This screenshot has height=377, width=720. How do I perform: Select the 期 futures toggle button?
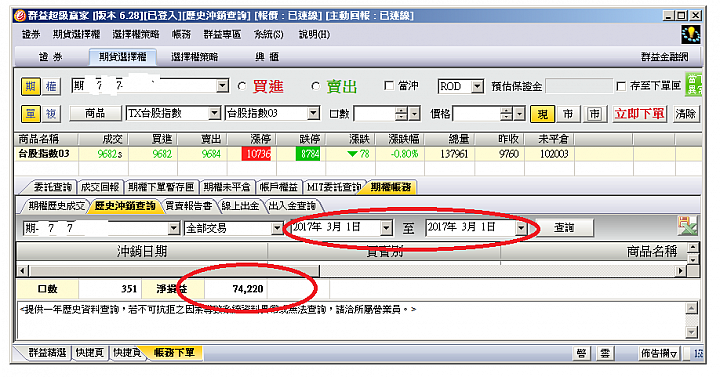coord(30,86)
